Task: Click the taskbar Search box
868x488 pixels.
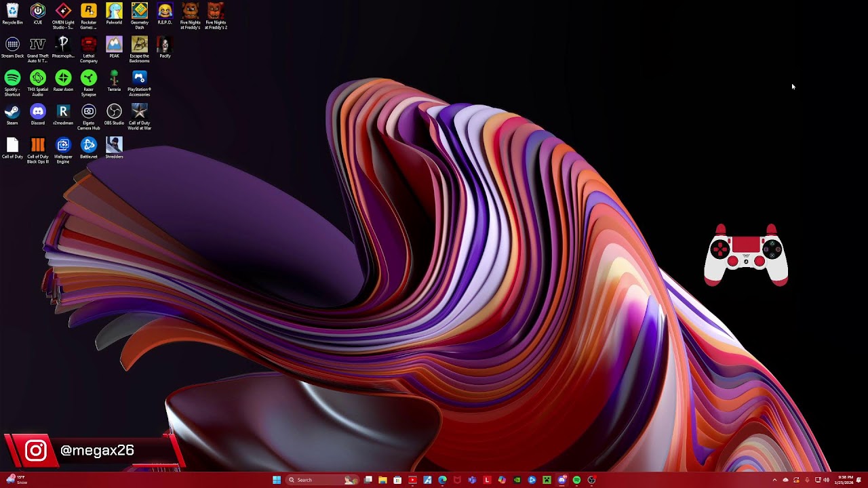Action: pos(323,480)
